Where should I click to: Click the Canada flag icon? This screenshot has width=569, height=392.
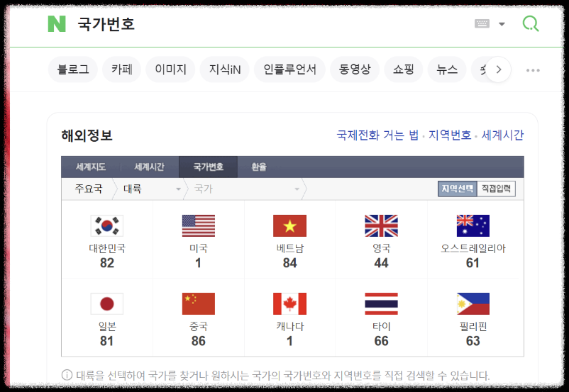tap(289, 304)
